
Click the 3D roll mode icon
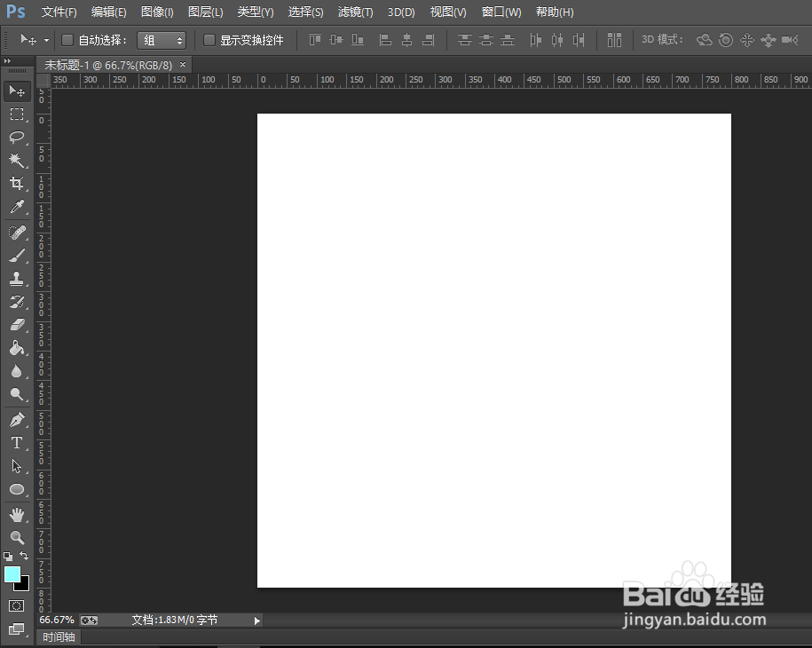(x=726, y=40)
